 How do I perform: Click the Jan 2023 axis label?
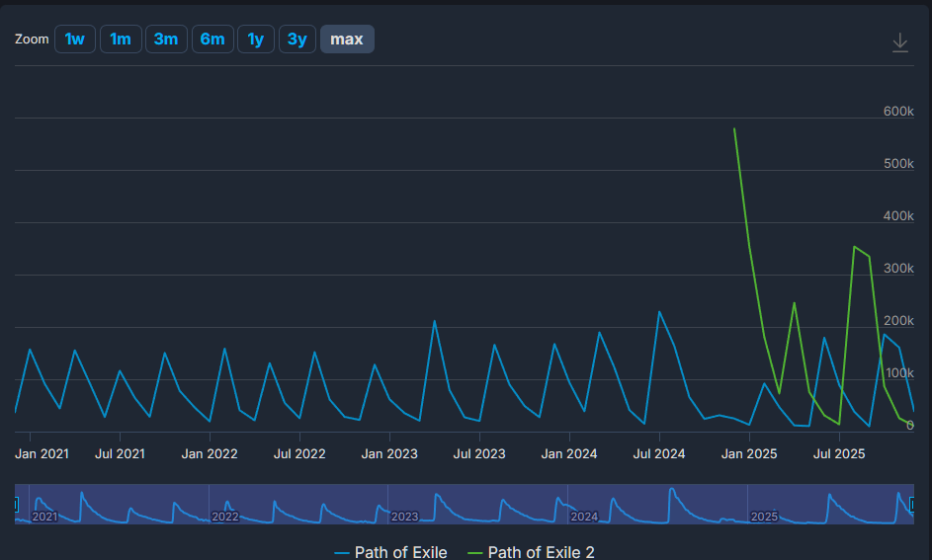tap(389, 454)
